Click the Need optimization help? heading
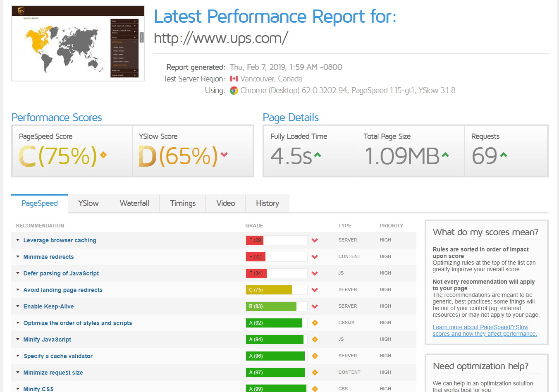 (x=481, y=366)
